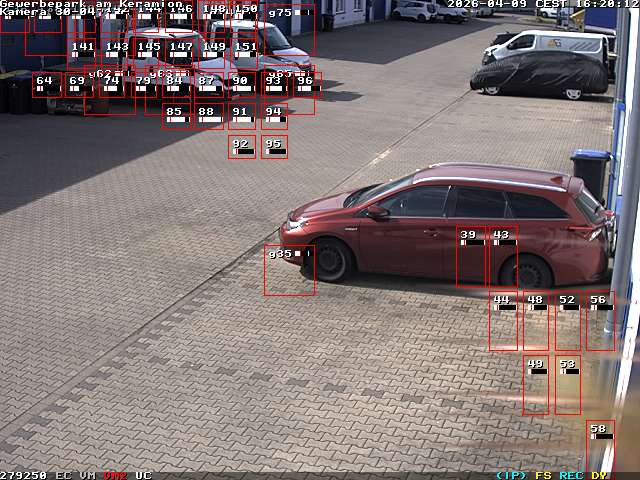Click the EC status bar indicator
640x480 pixels.
tap(63, 475)
